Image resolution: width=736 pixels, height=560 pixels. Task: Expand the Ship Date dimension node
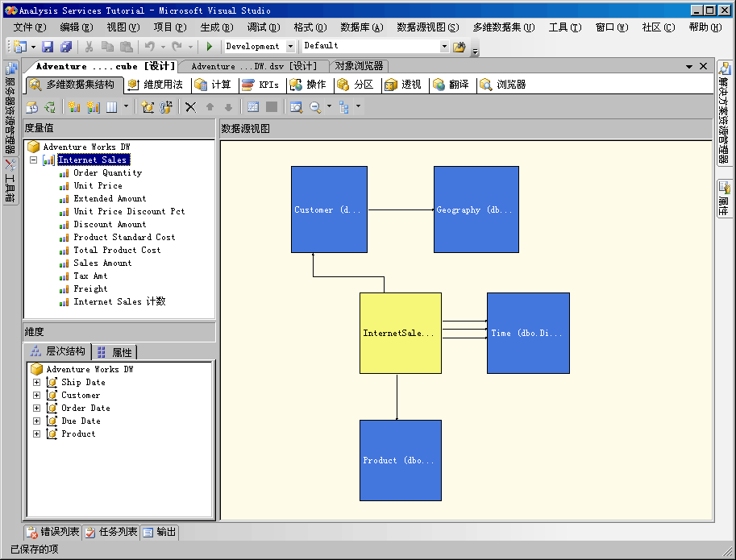click(x=36, y=383)
